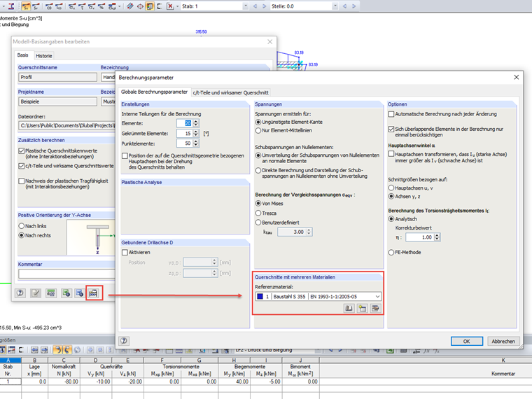Viewport: 532px width, 399px height.
Task: Toggle highlighted orange panel toolbar icon
Action: tap(150, 6)
